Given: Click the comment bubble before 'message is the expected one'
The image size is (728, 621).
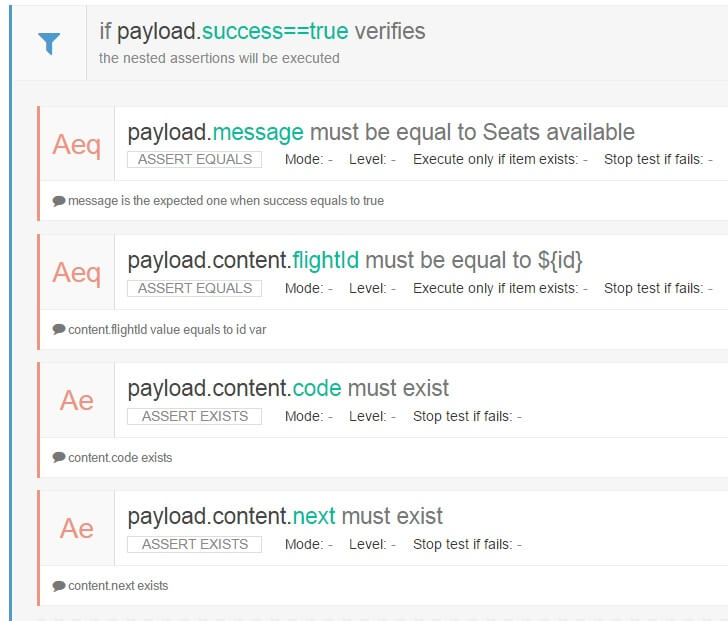Looking at the screenshot, I should 59,201.
